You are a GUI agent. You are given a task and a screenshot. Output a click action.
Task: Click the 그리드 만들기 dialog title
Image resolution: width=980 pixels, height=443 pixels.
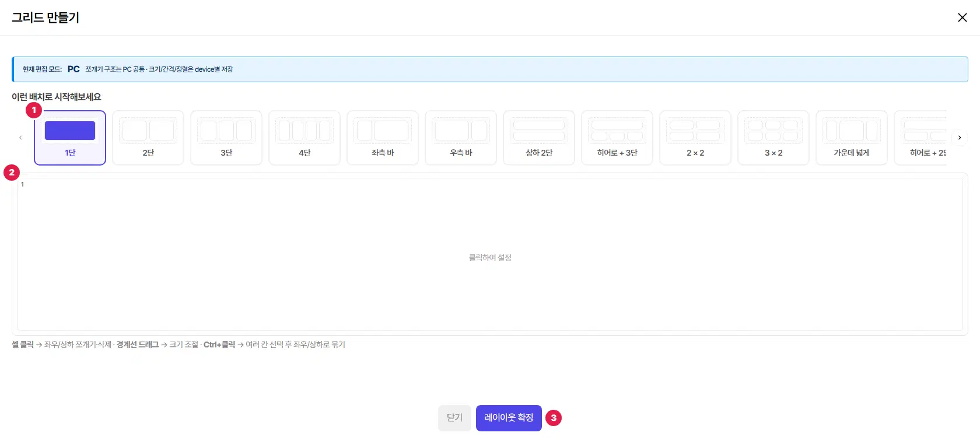click(x=45, y=17)
